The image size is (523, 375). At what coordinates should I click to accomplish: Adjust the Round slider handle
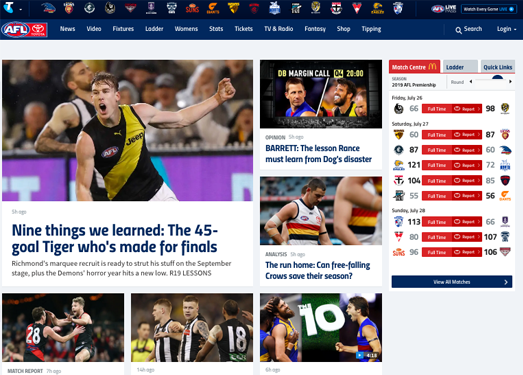(497, 78)
